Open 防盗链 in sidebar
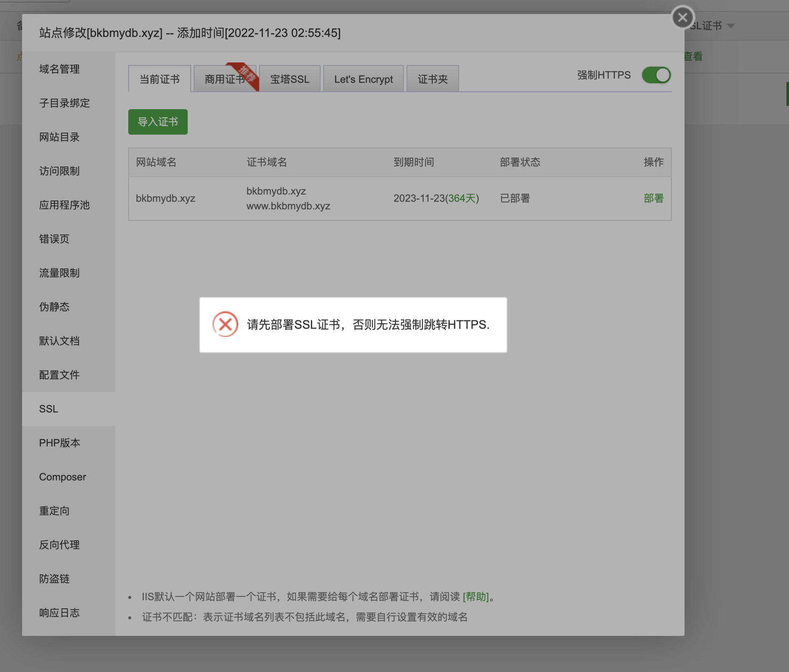 pos(69,579)
